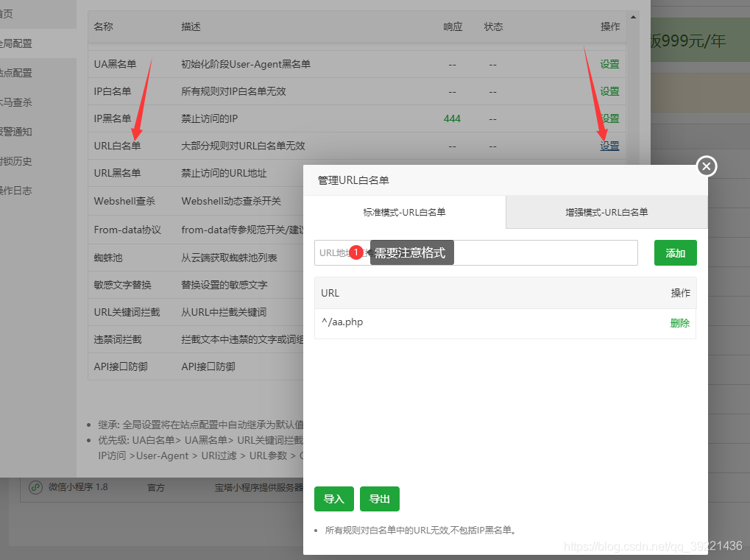Select the URL黑名单 row name
The width and height of the screenshot is (750, 560).
click(117, 173)
